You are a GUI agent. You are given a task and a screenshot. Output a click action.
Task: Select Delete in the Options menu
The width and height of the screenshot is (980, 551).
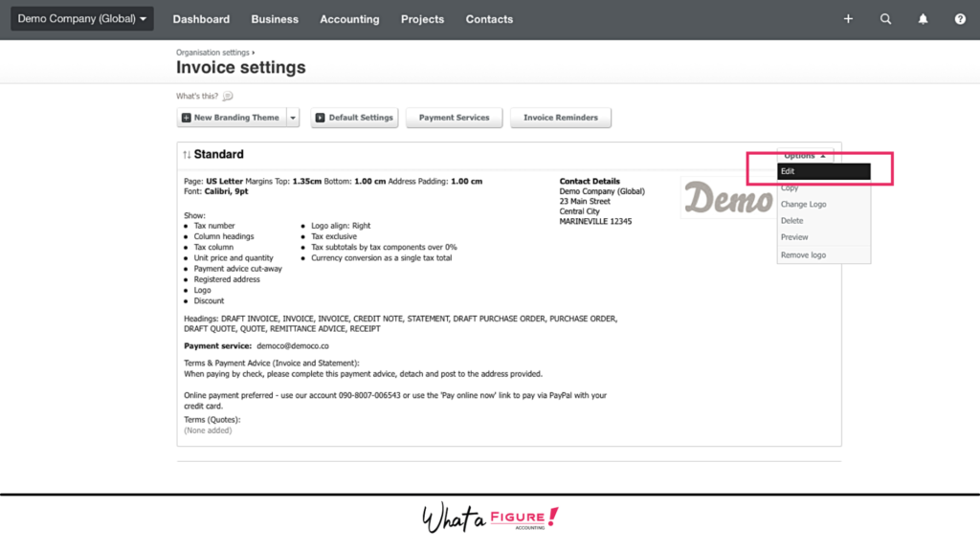791,221
